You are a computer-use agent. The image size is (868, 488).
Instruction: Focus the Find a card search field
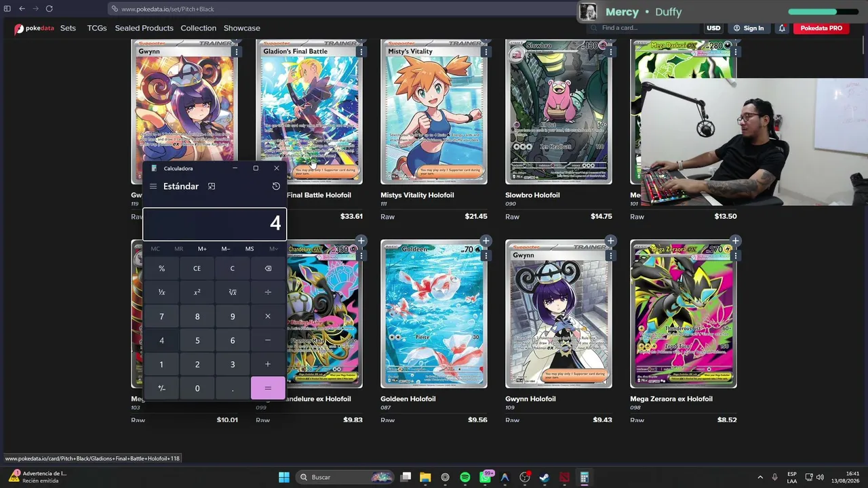point(644,28)
